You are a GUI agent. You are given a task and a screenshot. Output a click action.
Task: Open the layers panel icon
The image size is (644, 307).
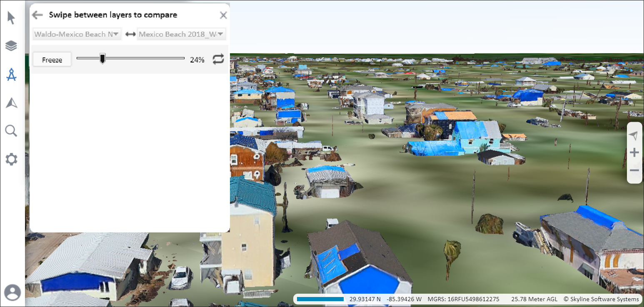11,46
